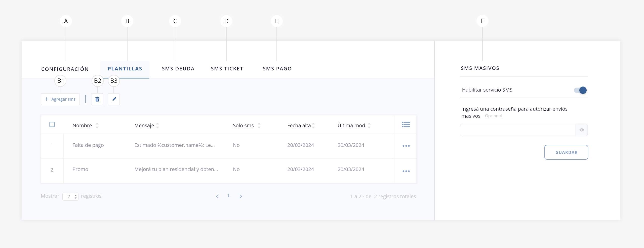
Task: Sort by Solo sms column arrows
Action: click(x=259, y=126)
